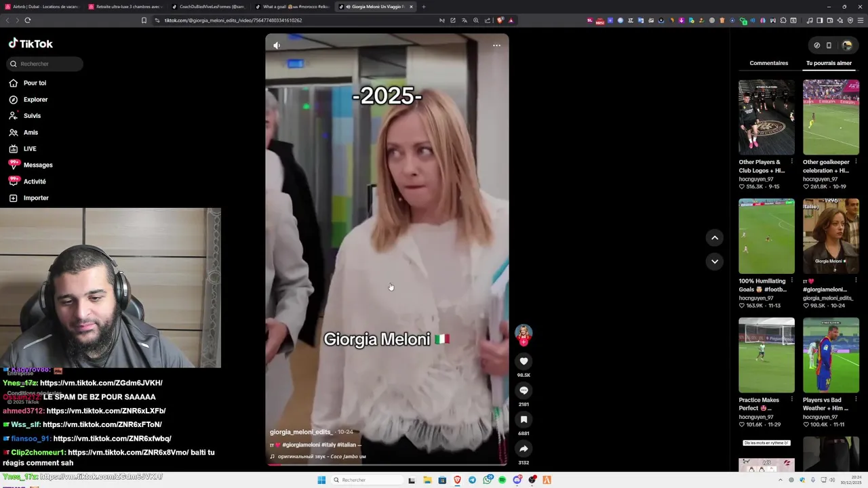The width and height of the screenshot is (868, 488).
Task: Open the creator avatar beside the video
Action: coord(524,333)
